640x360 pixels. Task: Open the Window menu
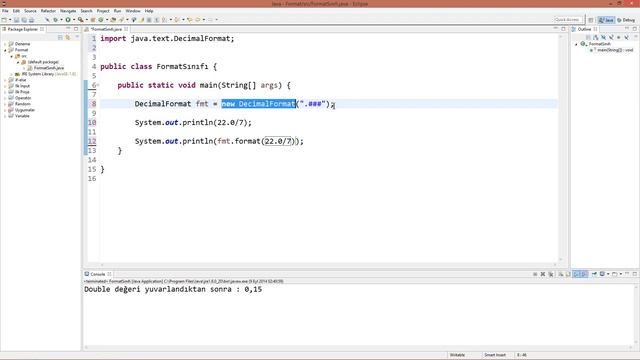pyautogui.click(x=133, y=11)
